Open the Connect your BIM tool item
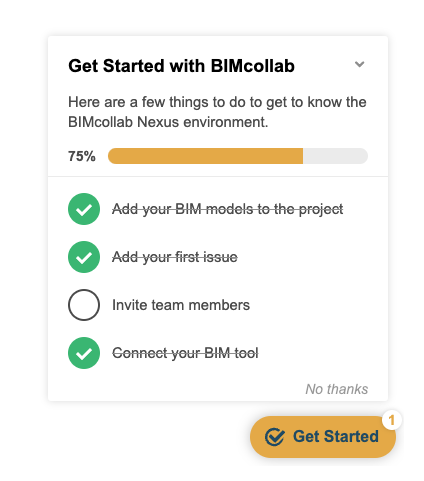Viewport: 424px width, 481px height. pyautogui.click(x=185, y=353)
